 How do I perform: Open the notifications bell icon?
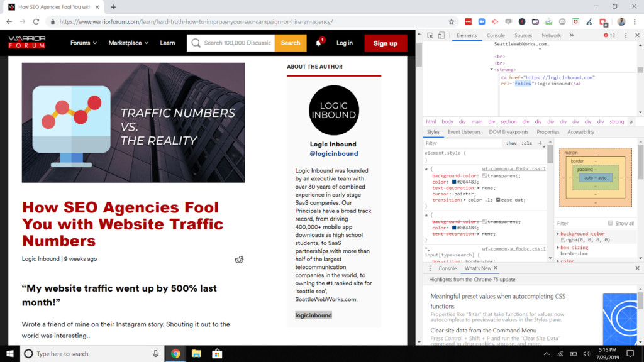click(x=319, y=43)
